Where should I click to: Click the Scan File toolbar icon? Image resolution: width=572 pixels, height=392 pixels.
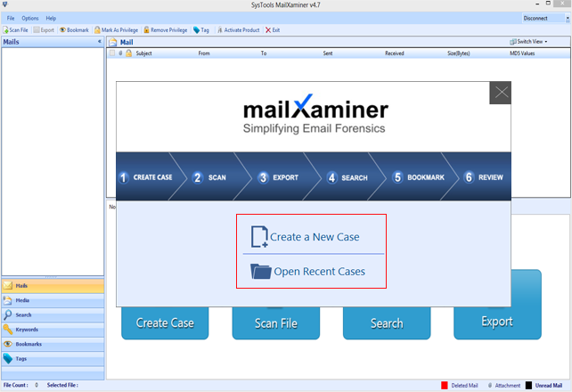[6, 30]
